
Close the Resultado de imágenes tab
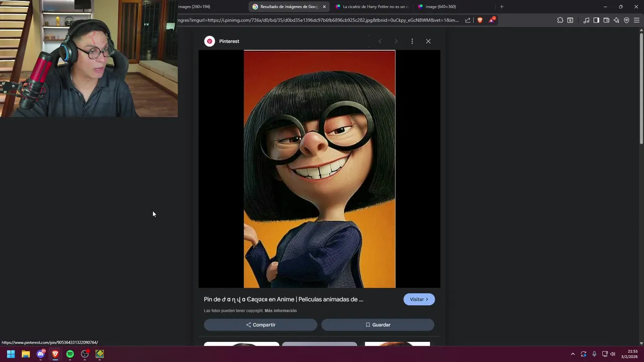324,7
